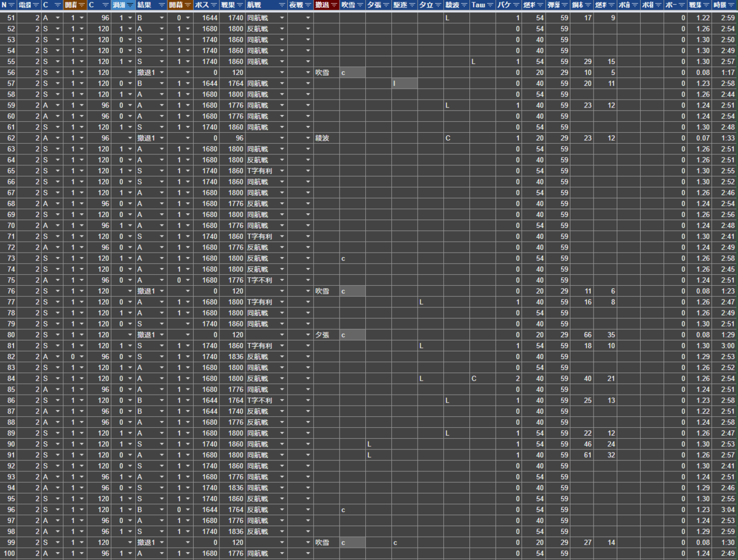Select the steel value 46 in row 90
The image size is (738, 560).
(x=582, y=444)
